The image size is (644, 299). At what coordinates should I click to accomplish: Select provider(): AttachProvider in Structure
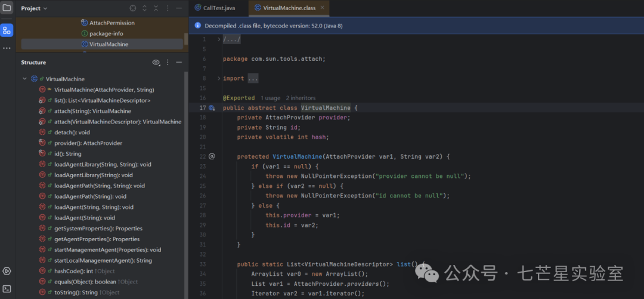[x=88, y=143]
